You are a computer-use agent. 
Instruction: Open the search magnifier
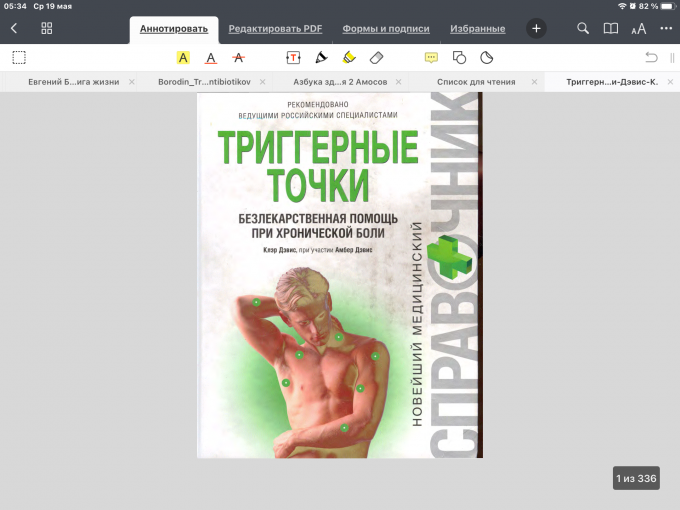[x=583, y=29]
